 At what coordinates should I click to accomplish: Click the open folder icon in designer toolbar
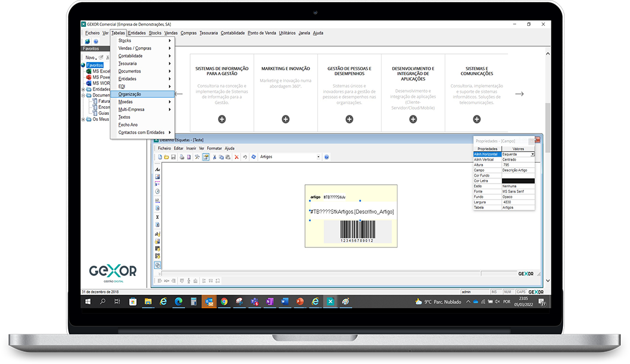click(x=167, y=157)
